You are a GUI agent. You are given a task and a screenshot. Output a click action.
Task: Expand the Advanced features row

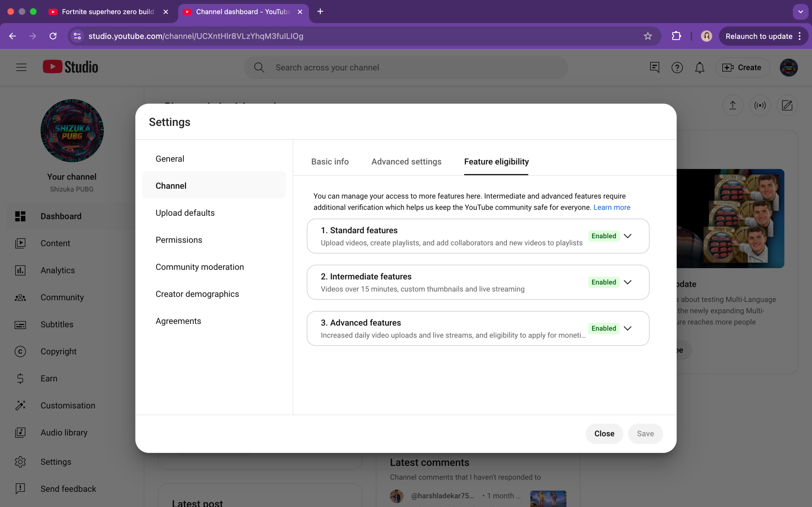pos(627,328)
